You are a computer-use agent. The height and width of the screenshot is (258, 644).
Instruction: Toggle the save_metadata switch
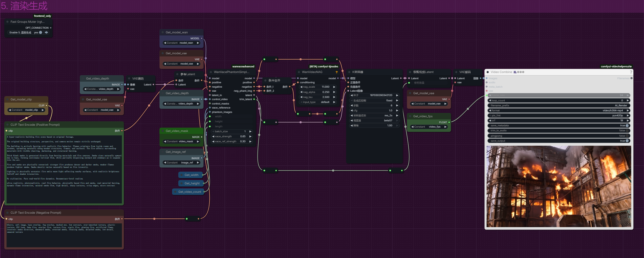pyautogui.click(x=627, y=126)
